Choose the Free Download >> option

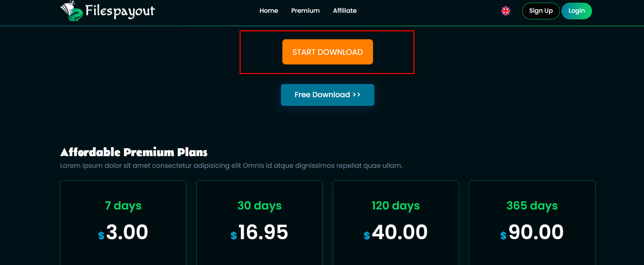coord(327,95)
